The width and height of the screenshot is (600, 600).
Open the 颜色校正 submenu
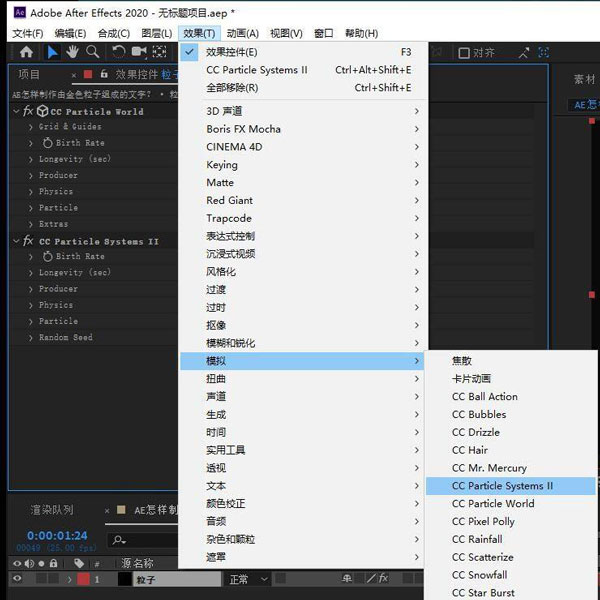(302, 504)
